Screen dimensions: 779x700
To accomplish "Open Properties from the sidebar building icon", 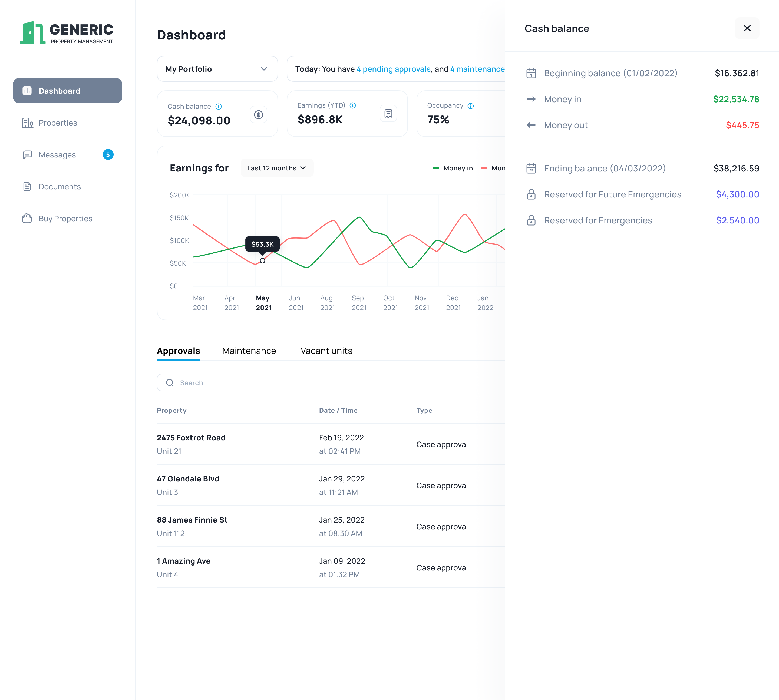I will (27, 123).
